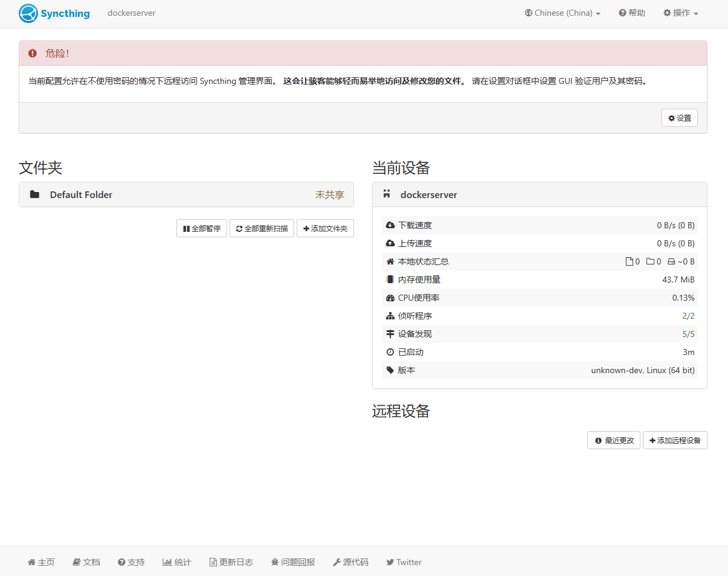Click the CPU usage gauge icon
Screen dimensions: 728x576
tap(390, 298)
